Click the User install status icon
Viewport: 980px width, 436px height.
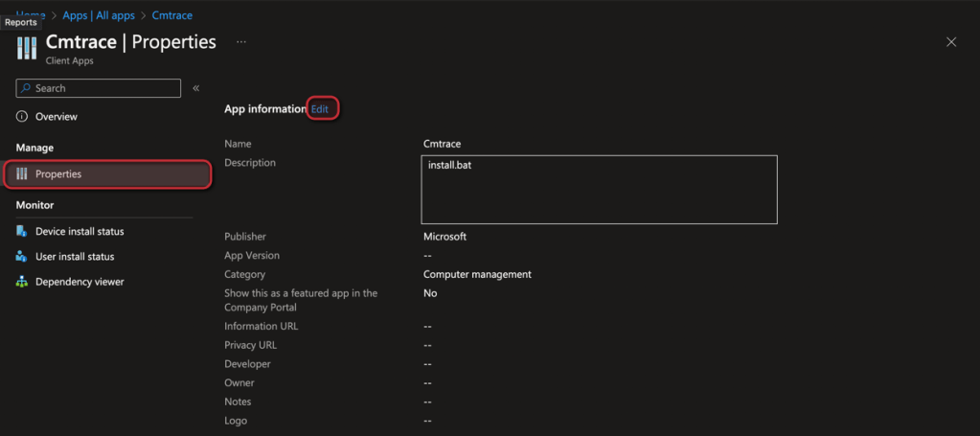click(22, 257)
